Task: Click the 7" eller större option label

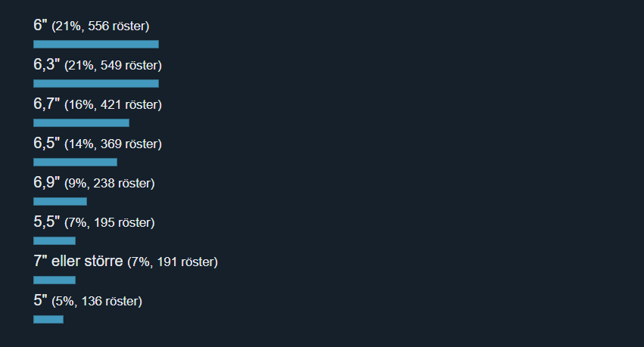Action: coord(78,262)
